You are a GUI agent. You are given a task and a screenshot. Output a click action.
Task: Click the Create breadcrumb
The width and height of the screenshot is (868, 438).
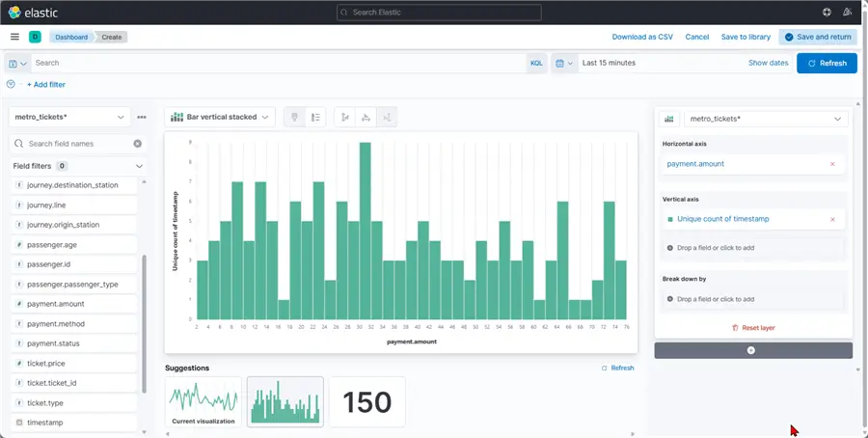(112, 37)
